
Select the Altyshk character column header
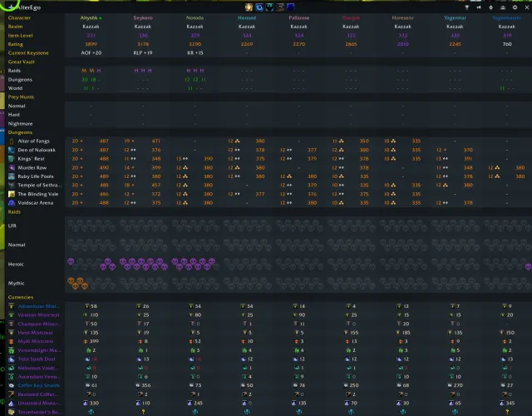[91, 17]
